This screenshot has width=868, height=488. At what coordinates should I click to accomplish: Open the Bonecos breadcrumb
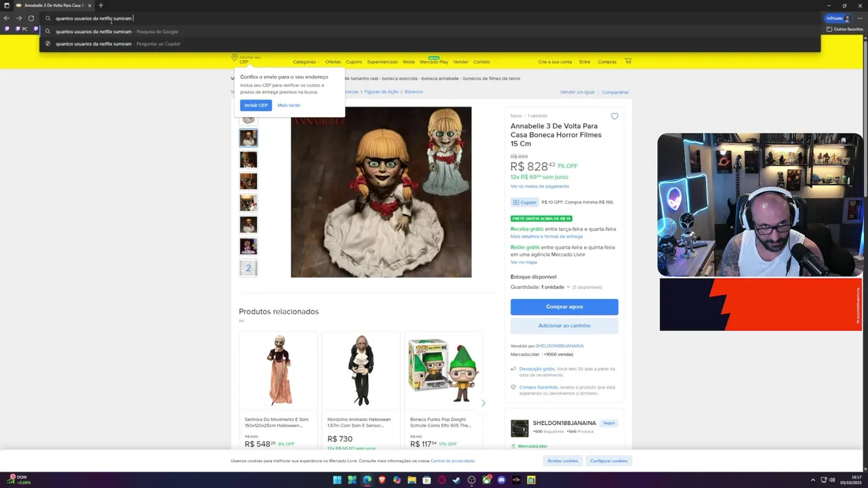click(x=414, y=91)
